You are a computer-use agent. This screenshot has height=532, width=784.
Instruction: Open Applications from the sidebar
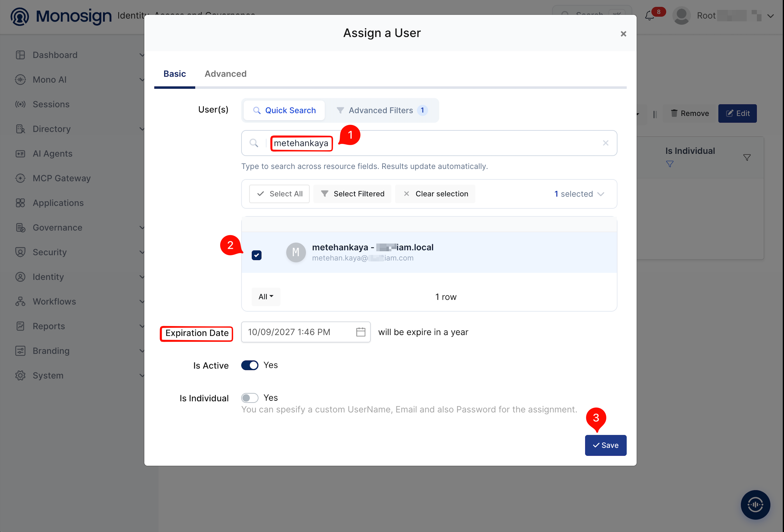tap(58, 203)
